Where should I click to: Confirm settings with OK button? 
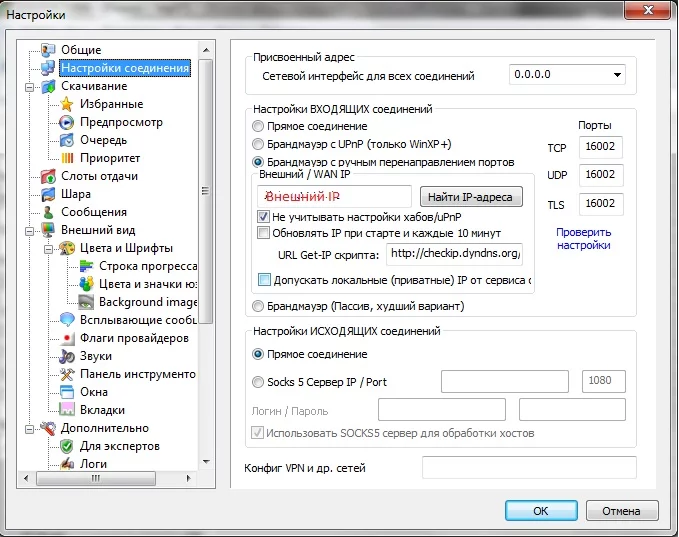coord(541,511)
